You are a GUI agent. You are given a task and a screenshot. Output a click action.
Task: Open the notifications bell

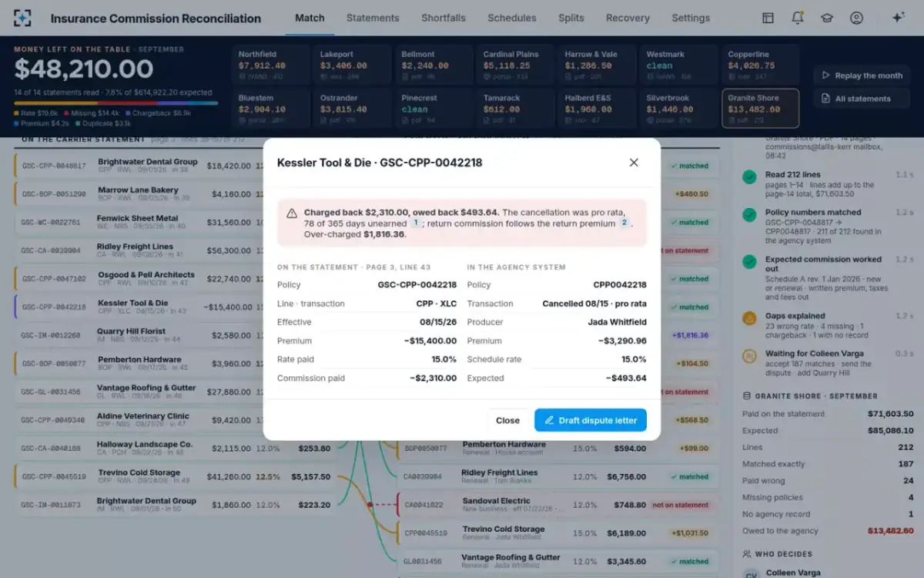(798, 18)
